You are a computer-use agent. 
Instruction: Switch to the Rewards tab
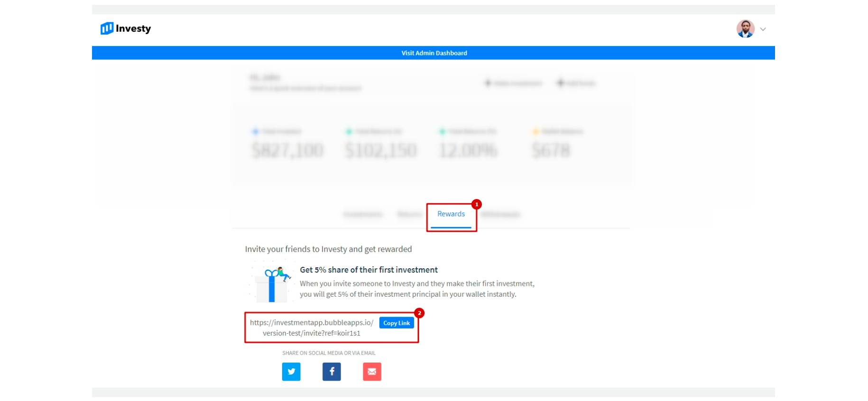point(451,214)
